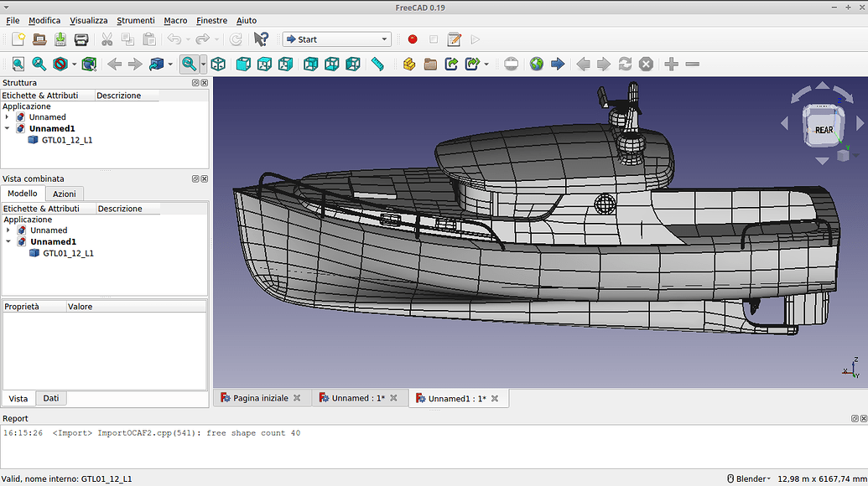Screen dimensions: 868x486
Task: Switch to Top view cube icon
Action: click(x=265, y=65)
